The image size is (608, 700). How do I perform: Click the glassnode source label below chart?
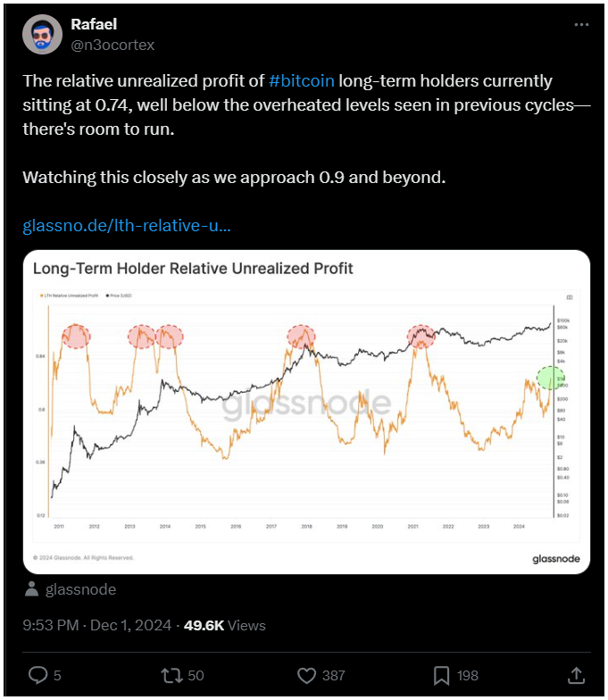pos(80,589)
